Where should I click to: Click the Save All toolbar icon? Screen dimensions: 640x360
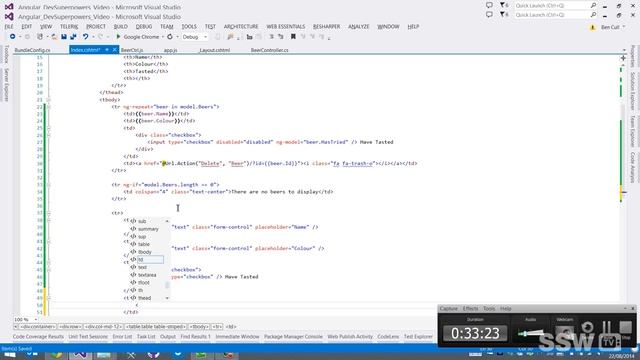(73, 37)
